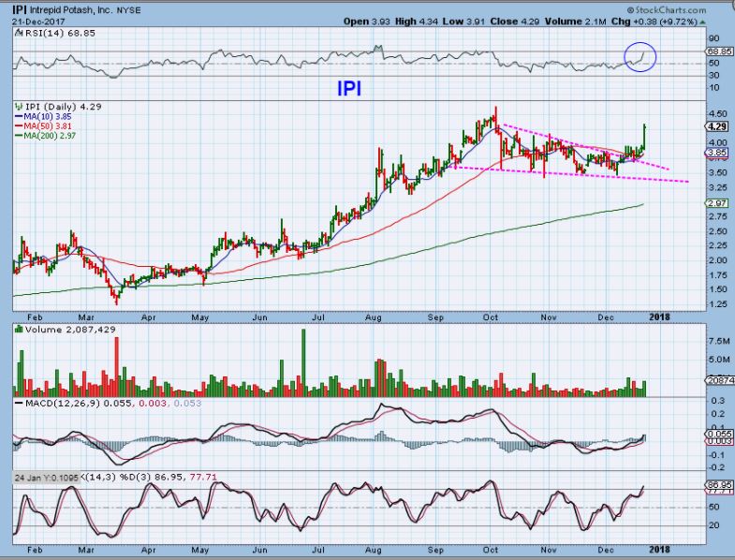Viewport: 735px width, 560px height.
Task: Click the 30 level on the RSI axis
Action: coord(714,75)
